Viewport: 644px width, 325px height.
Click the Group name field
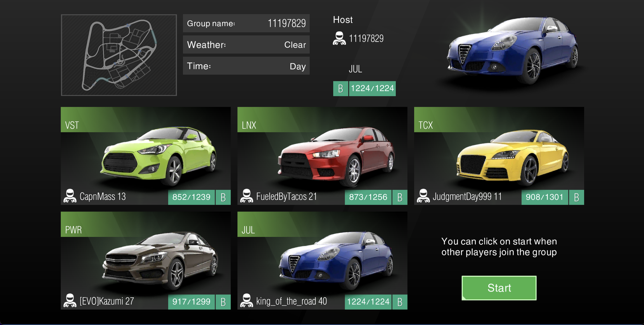(246, 23)
